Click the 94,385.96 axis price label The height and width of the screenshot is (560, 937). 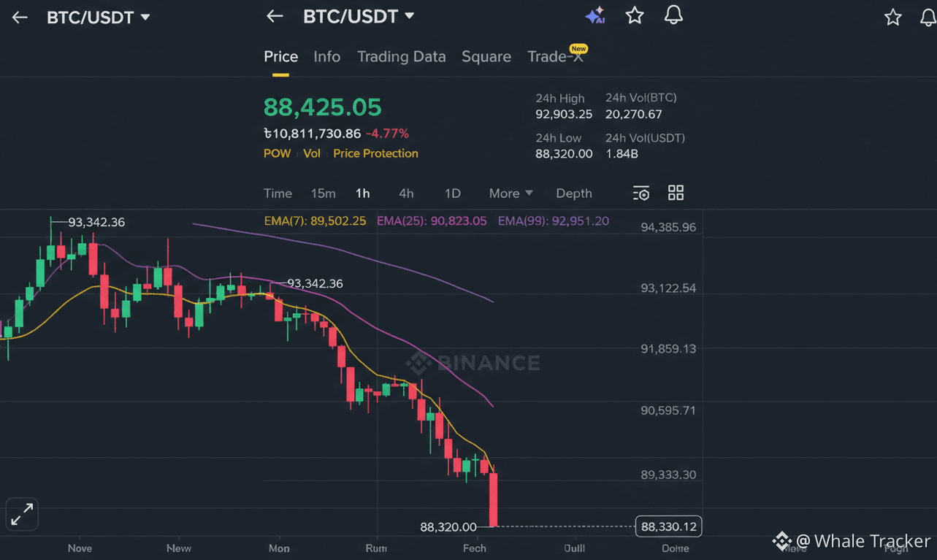click(668, 227)
